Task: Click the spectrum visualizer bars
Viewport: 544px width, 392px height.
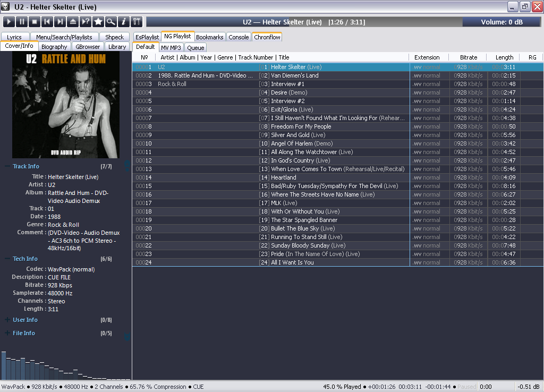Action: click(x=66, y=365)
